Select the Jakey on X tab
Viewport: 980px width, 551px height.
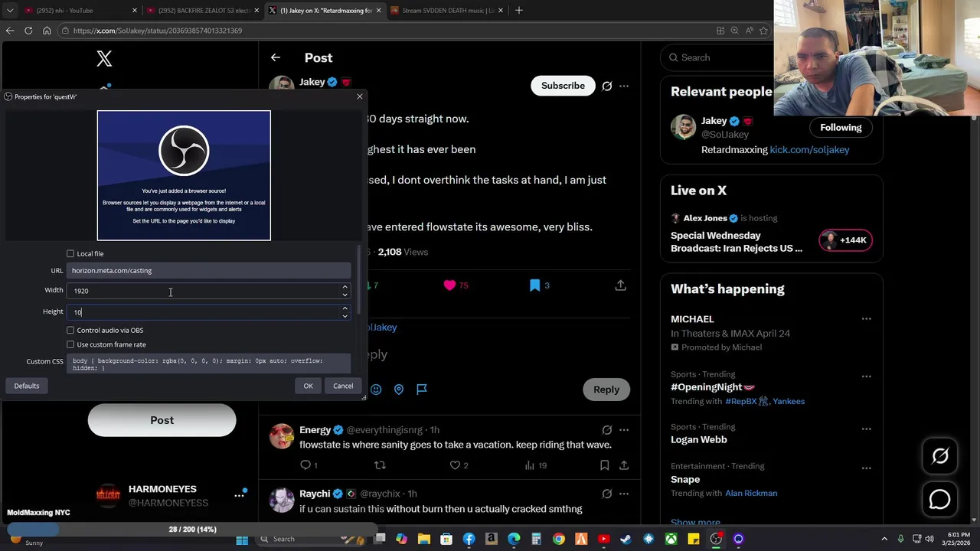point(324,10)
